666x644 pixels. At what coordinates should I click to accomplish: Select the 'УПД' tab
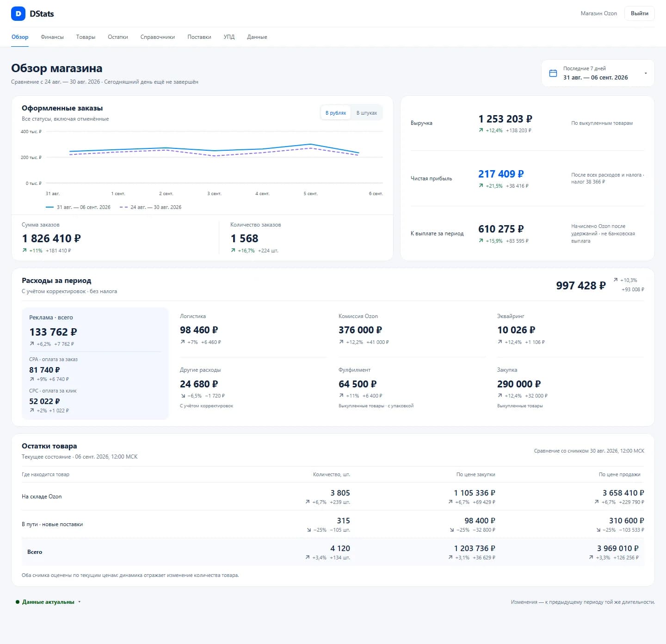(x=229, y=37)
